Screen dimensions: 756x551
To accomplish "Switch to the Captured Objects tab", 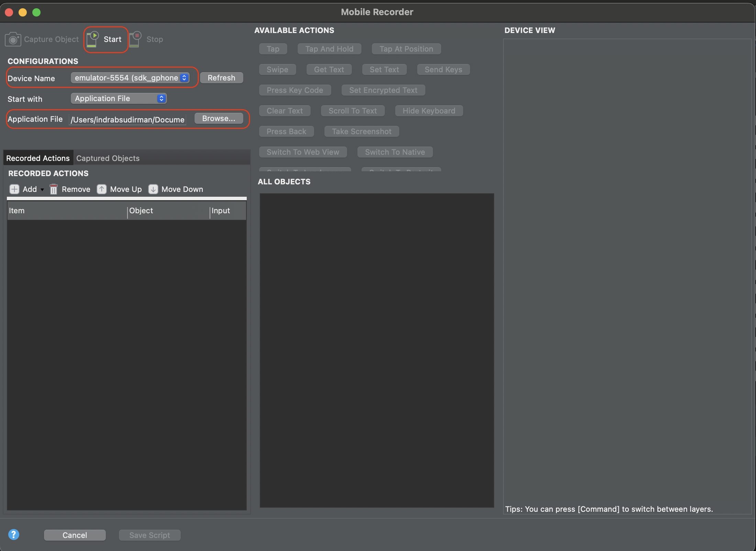I will click(x=108, y=158).
